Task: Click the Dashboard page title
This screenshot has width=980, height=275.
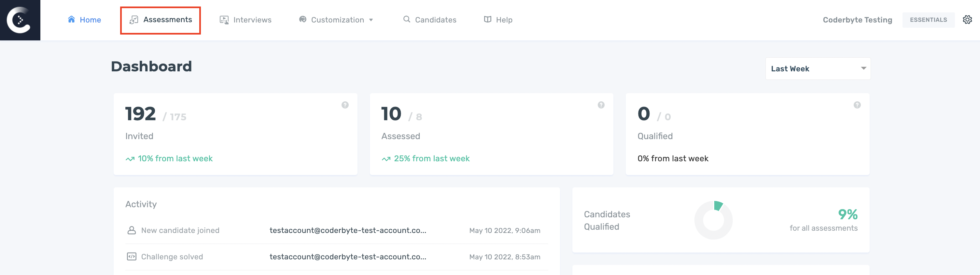Action: click(151, 66)
